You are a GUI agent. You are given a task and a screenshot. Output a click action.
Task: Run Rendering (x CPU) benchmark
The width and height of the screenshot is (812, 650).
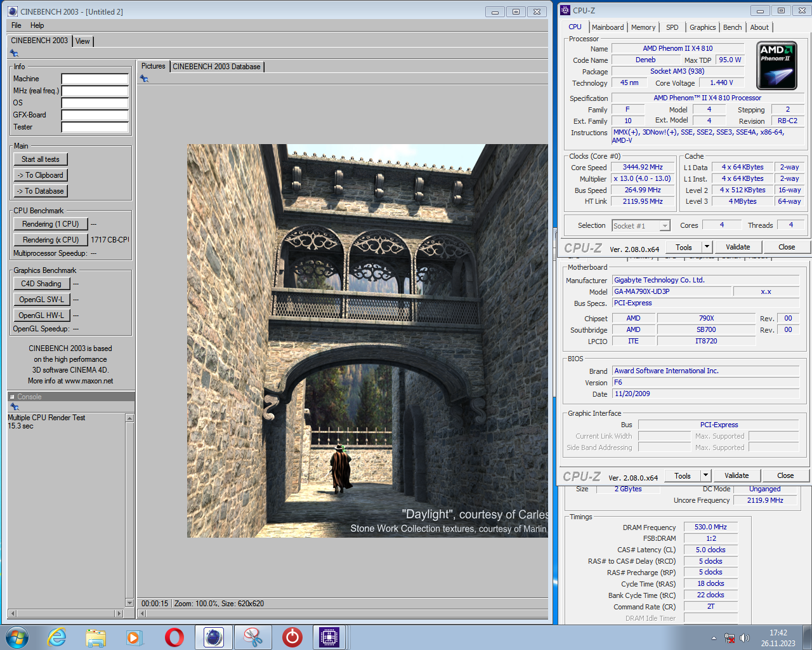point(50,240)
